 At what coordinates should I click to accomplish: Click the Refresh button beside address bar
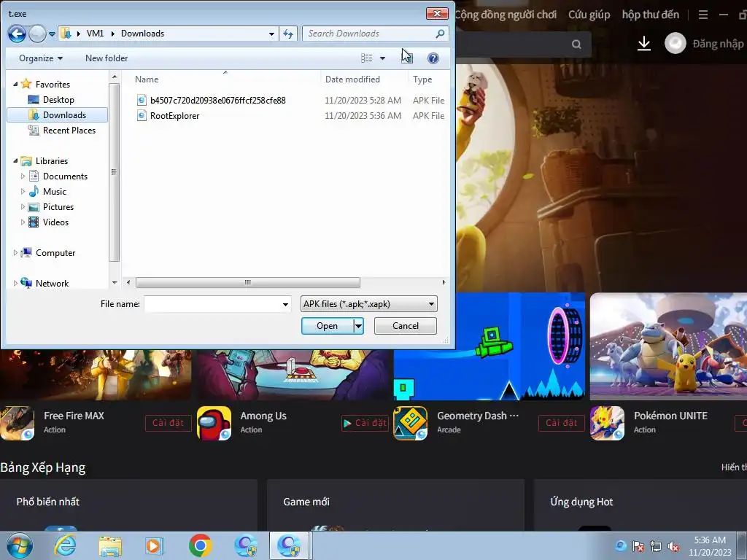click(288, 34)
